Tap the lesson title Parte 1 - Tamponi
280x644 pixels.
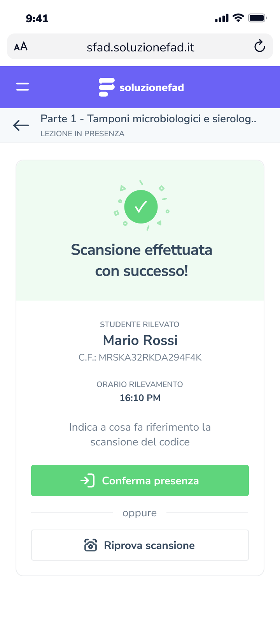(x=148, y=119)
